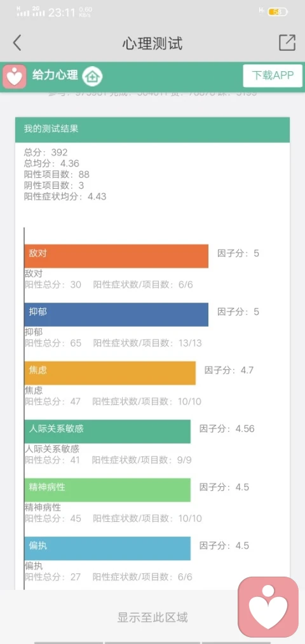Tap the back arrow icon

click(x=17, y=43)
